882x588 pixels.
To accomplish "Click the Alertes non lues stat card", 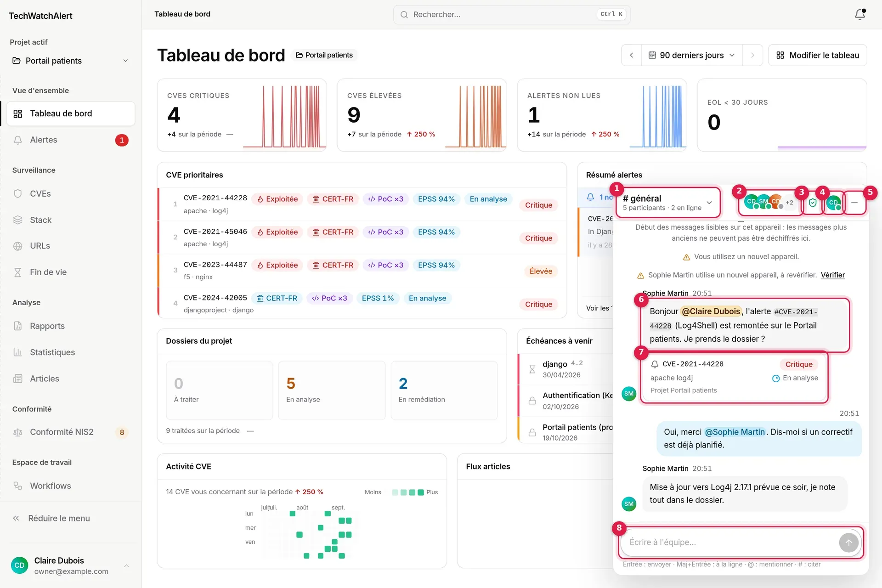I will (602, 115).
